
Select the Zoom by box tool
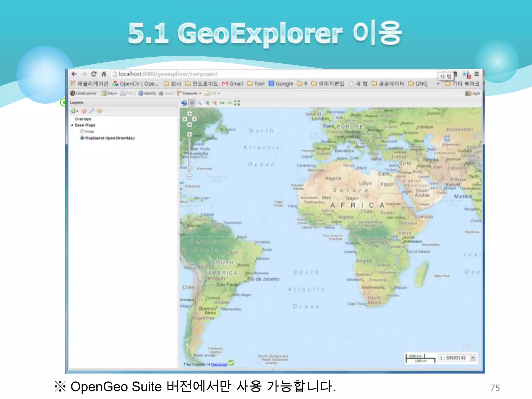coord(199,103)
